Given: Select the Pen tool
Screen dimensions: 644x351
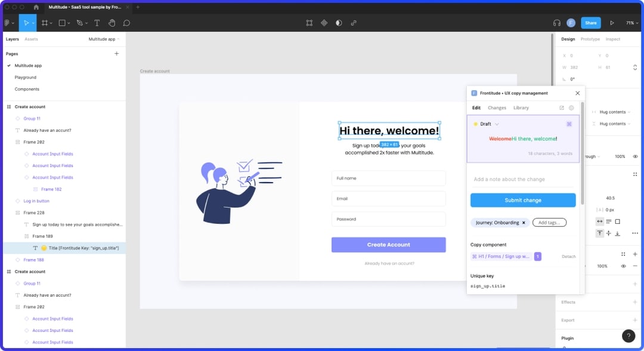Looking at the screenshot, I should (x=80, y=23).
